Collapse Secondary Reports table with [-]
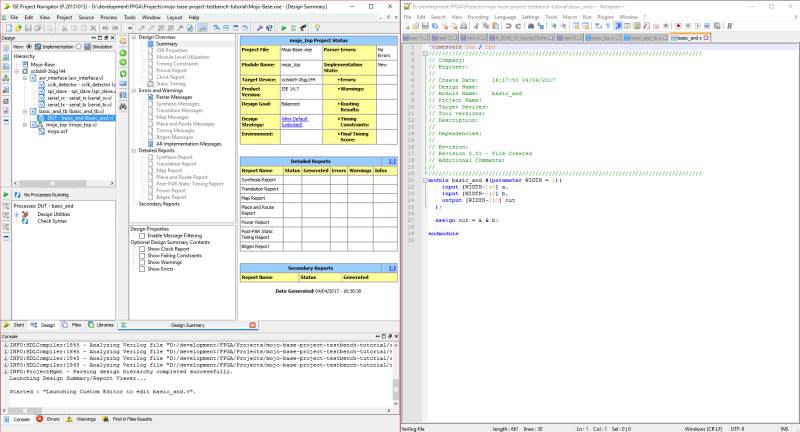The height and width of the screenshot is (432, 800). [392, 268]
